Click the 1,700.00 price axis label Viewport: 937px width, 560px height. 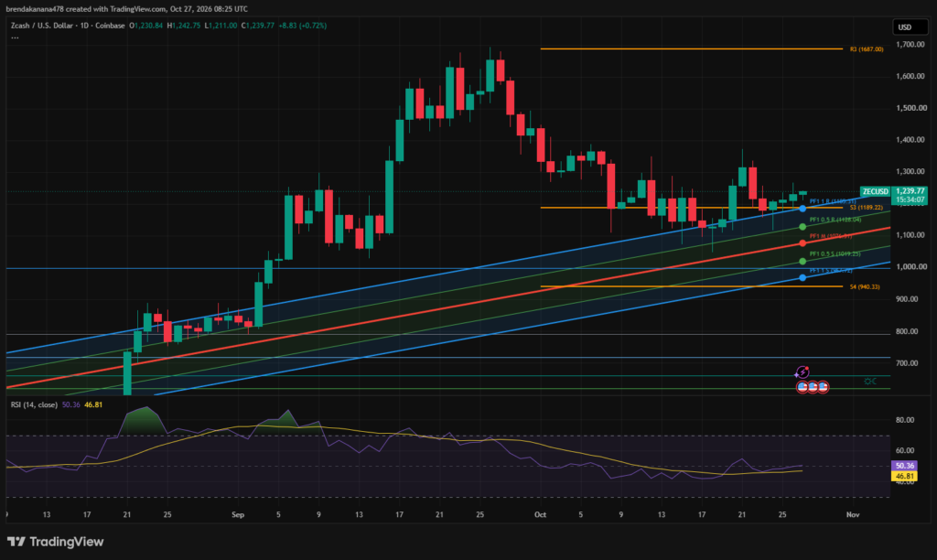[910, 44]
